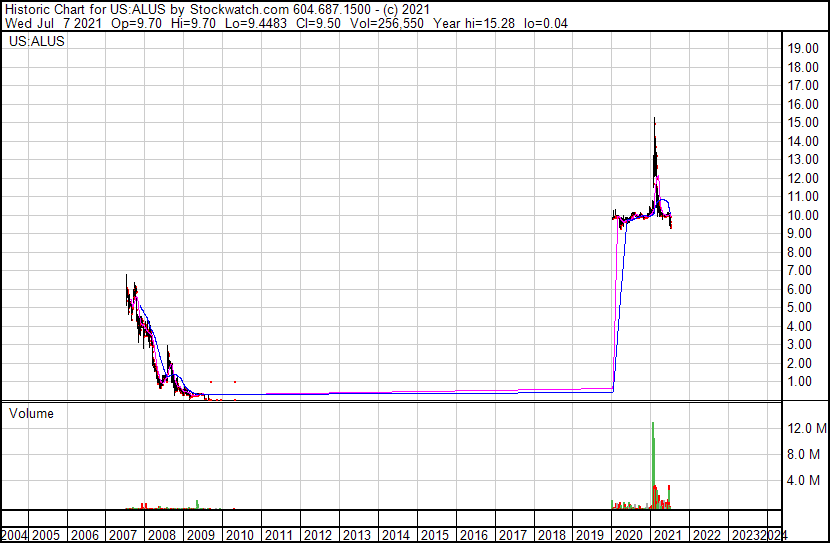Click the 2008 label on the time axis
Viewport: 830px width, 543px height.
[x=161, y=535]
